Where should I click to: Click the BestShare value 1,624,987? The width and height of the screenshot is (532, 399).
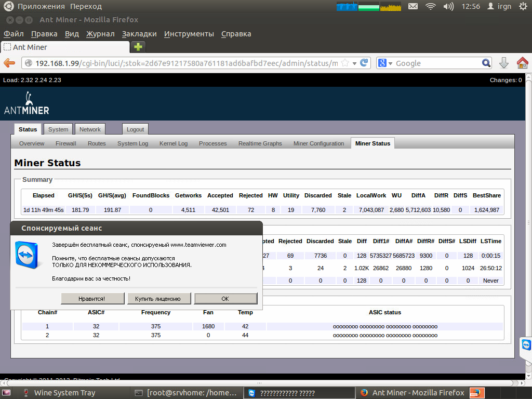tap(486, 210)
